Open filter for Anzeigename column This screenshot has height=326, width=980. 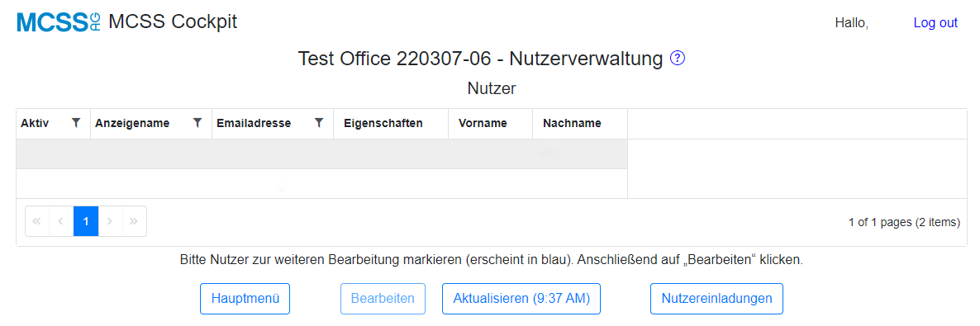[x=197, y=123]
